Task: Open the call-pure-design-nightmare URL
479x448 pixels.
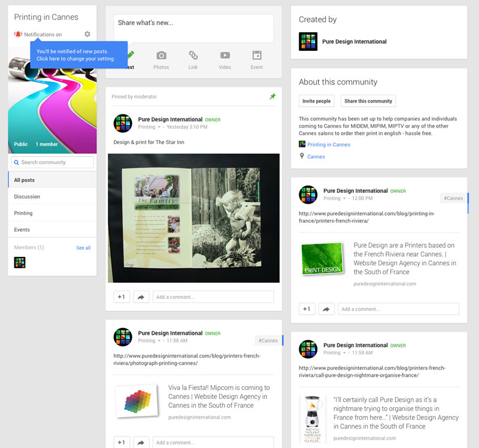Action: pos(372,371)
